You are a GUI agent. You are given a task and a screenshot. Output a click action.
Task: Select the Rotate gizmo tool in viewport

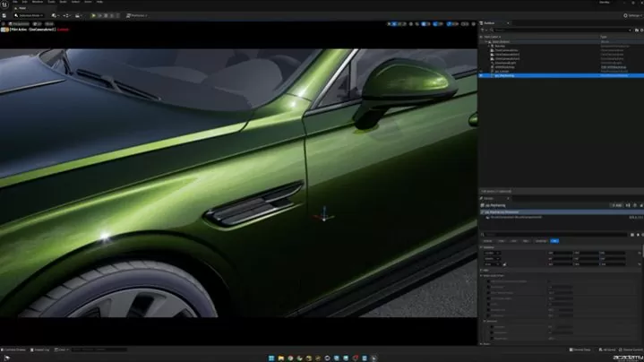coord(399,24)
